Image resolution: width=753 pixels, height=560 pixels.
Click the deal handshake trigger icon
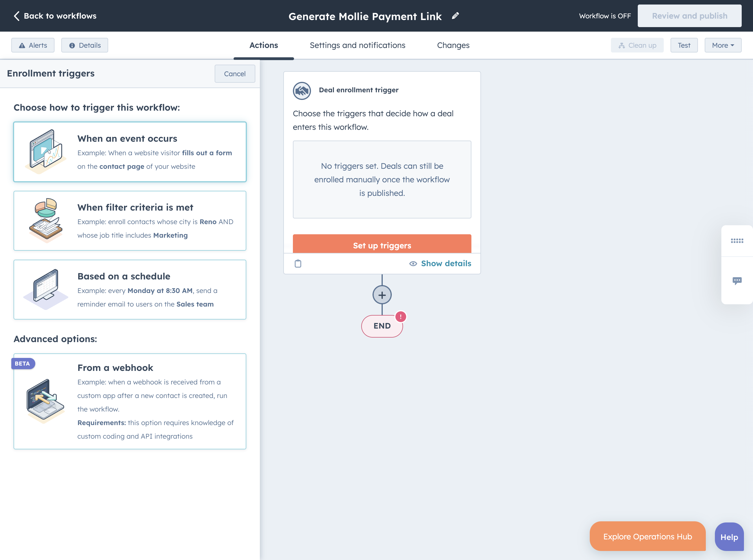(302, 91)
